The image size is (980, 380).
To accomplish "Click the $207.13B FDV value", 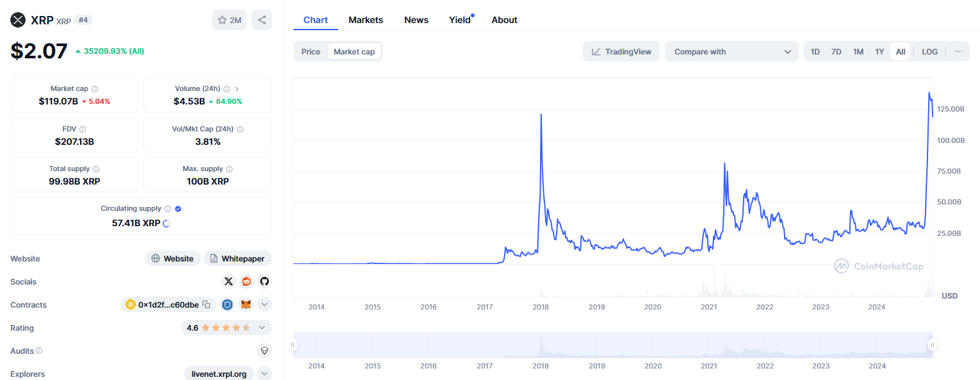I will coord(74,141).
